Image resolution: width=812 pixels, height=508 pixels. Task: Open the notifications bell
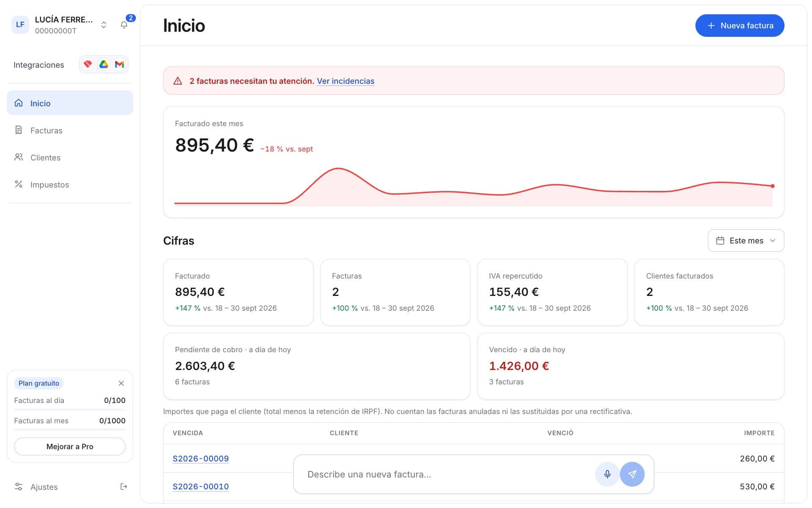tap(124, 25)
